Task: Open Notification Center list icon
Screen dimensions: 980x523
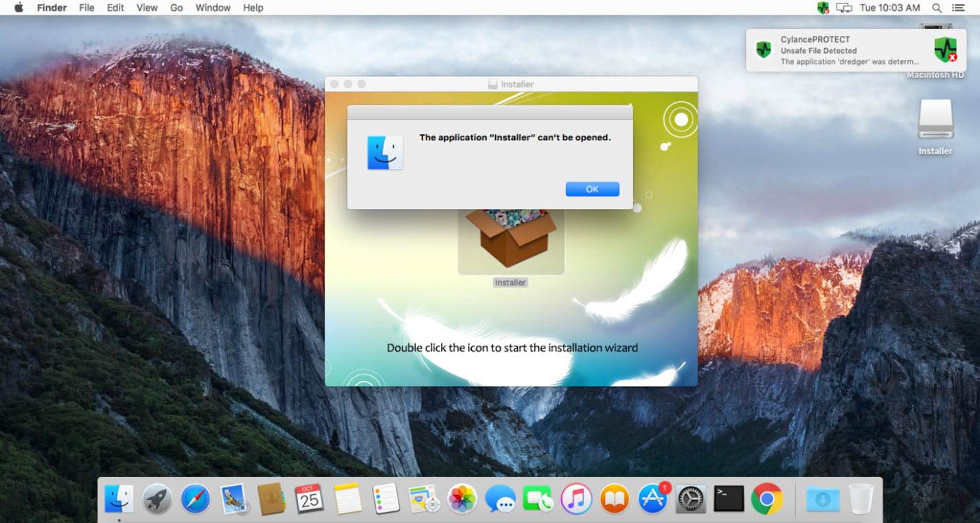Action: coord(958,8)
